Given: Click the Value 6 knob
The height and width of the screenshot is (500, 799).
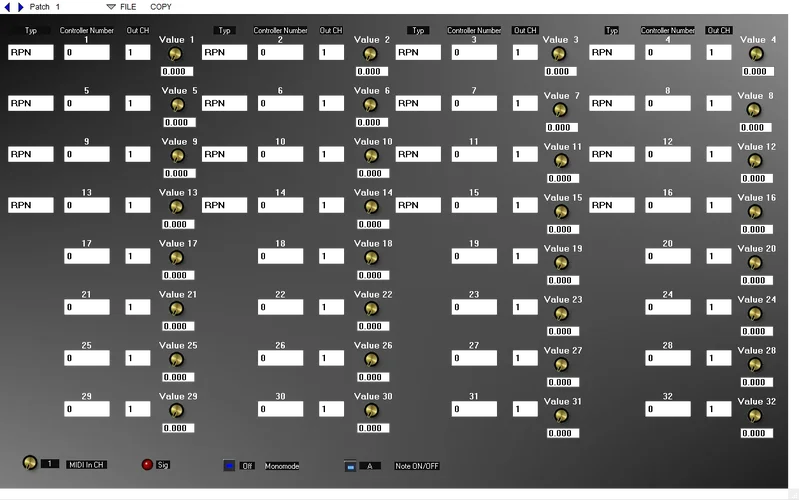Looking at the screenshot, I should (370, 105).
